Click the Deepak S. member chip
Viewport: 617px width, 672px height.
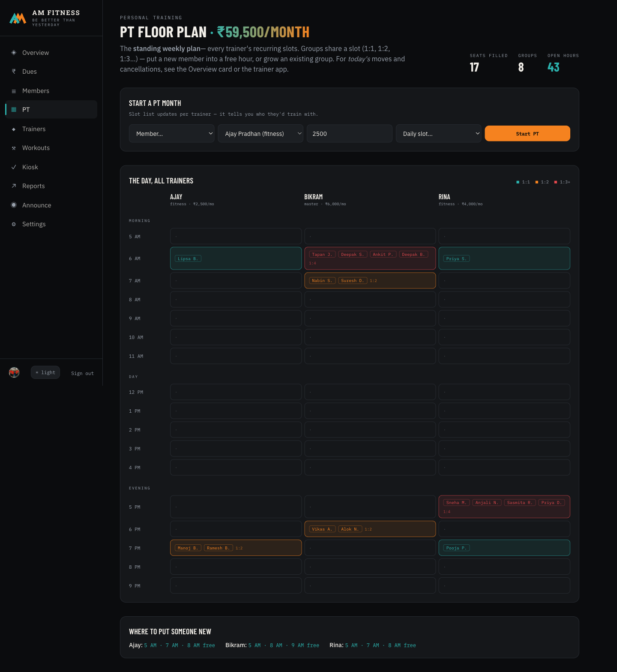tap(353, 254)
